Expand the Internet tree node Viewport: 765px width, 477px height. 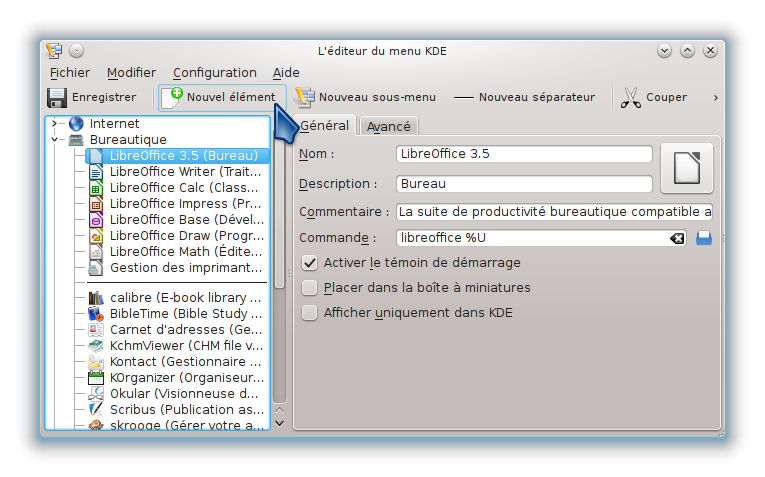[54, 123]
